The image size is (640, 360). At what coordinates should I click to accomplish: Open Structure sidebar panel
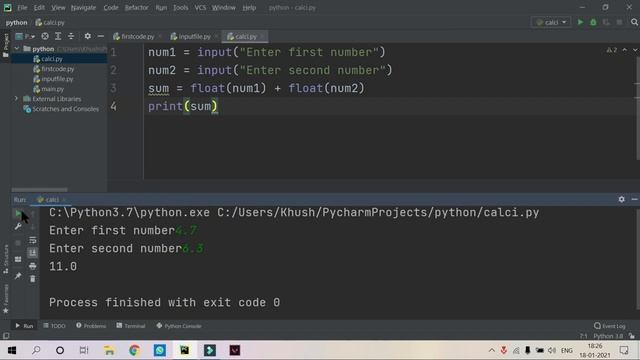(x=6, y=259)
